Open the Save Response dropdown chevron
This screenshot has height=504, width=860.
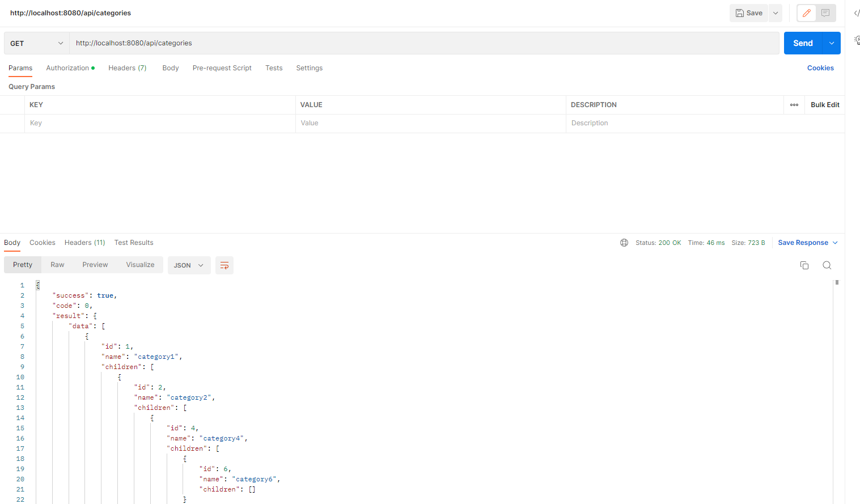coord(835,243)
